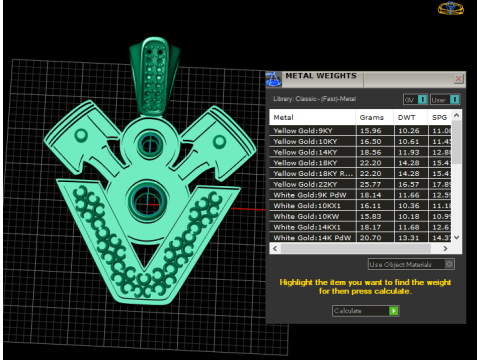Click the Calculate button

tap(366, 311)
